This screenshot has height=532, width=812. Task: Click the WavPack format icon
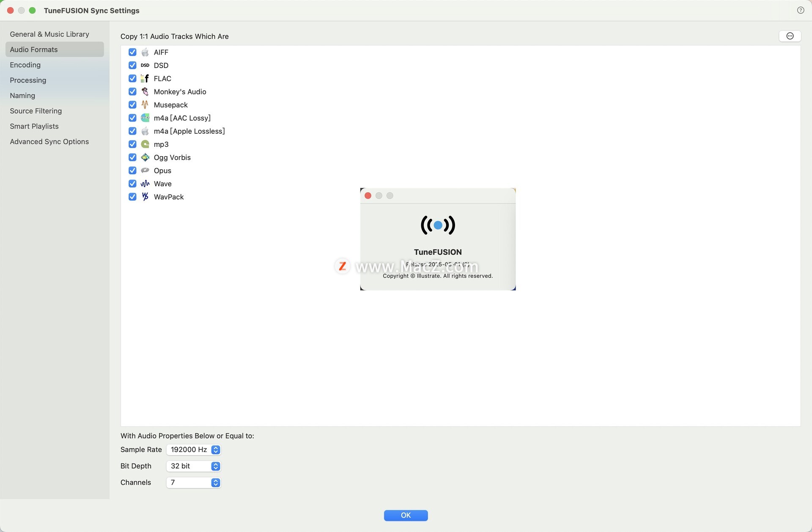point(145,196)
